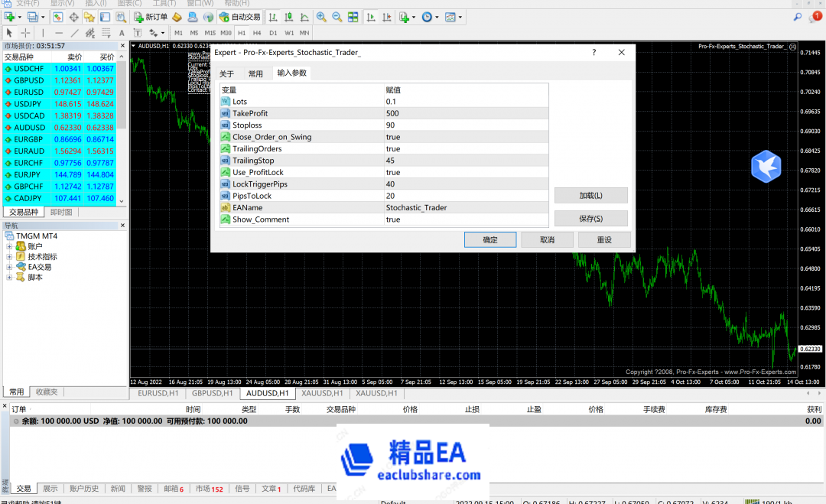Expand the 技术指标 tree node
The height and width of the screenshot is (504, 826).
tap(9, 257)
